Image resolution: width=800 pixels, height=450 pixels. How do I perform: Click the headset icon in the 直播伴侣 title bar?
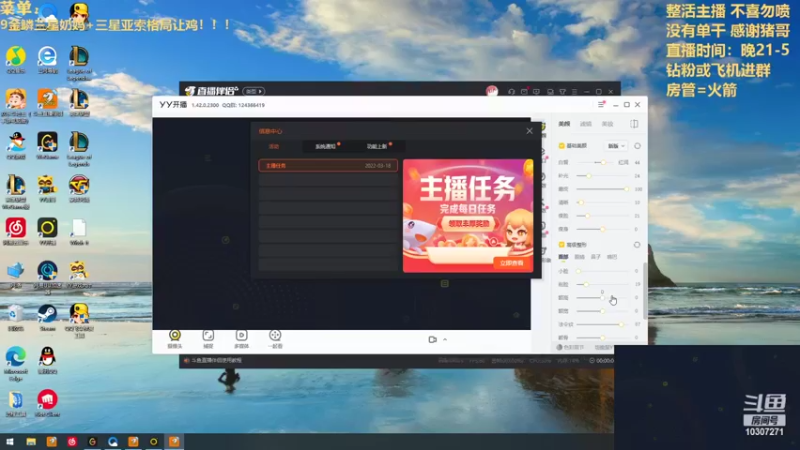pyautogui.click(x=511, y=91)
